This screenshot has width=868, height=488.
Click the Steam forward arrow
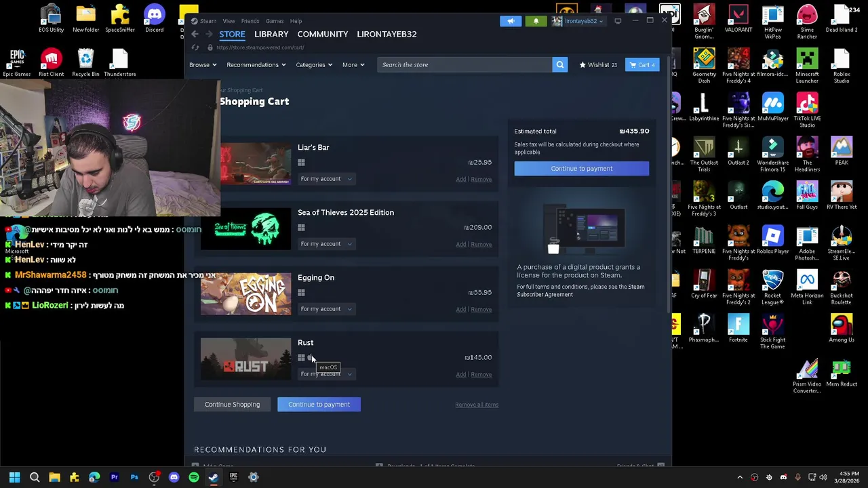(209, 34)
